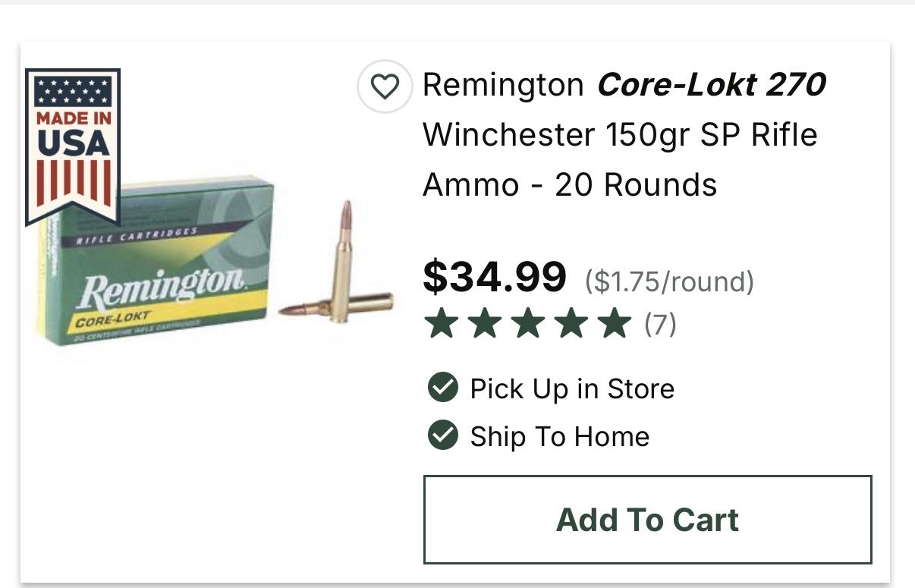Screen dimensions: 915x588
Task: Select the first rating star
Action: (441, 325)
